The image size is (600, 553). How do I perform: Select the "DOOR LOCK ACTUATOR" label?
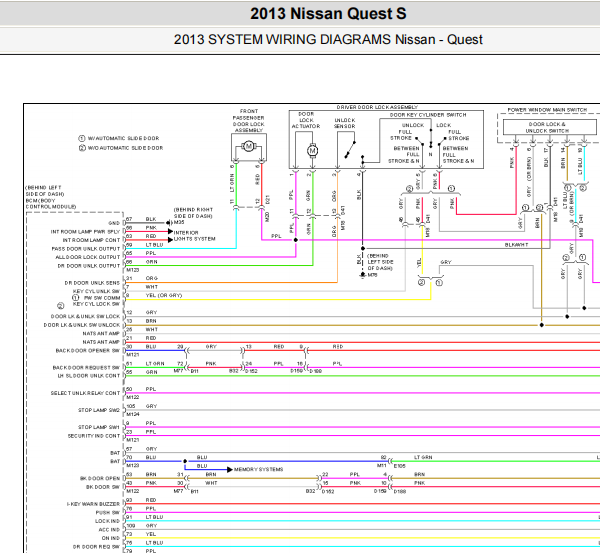tap(306, 120)
